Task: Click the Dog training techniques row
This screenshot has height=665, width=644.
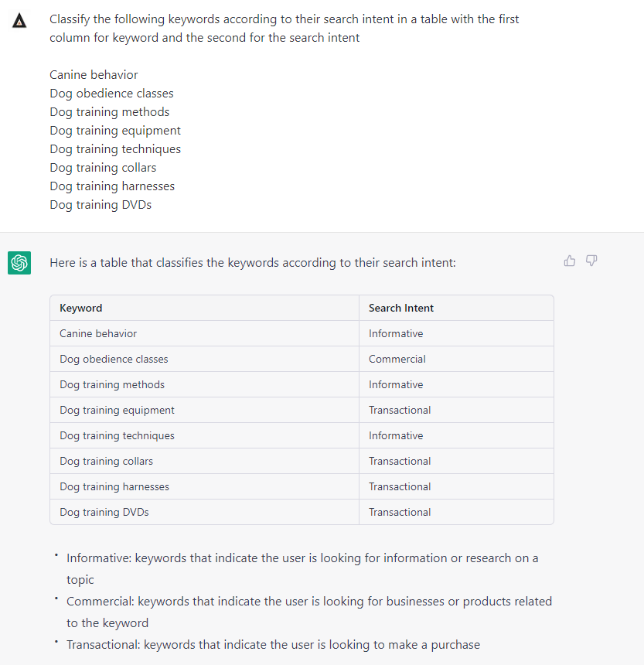Action: pos(116,435)
